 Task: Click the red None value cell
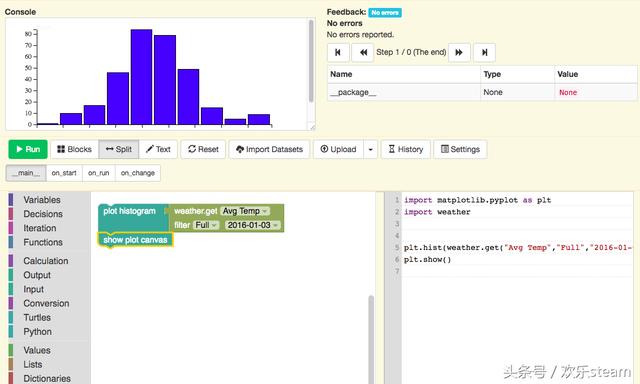coord(568,93)
